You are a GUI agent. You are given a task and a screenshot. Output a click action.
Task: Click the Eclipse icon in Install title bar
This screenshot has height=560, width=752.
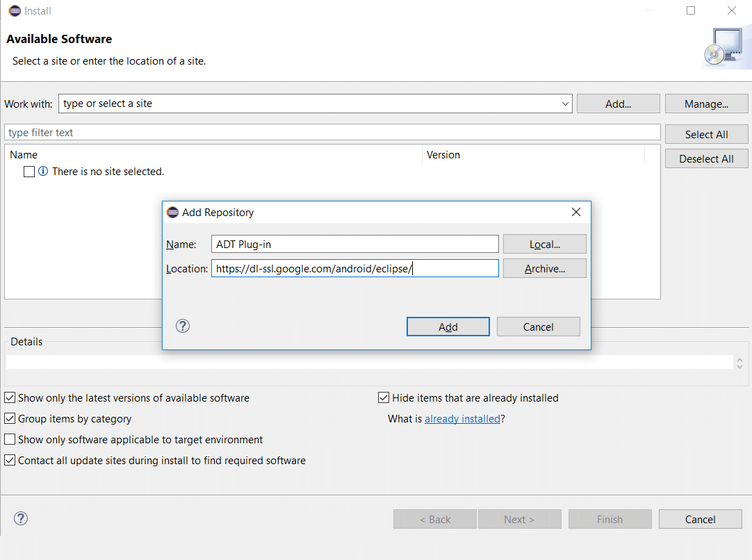tap(14, 11)
